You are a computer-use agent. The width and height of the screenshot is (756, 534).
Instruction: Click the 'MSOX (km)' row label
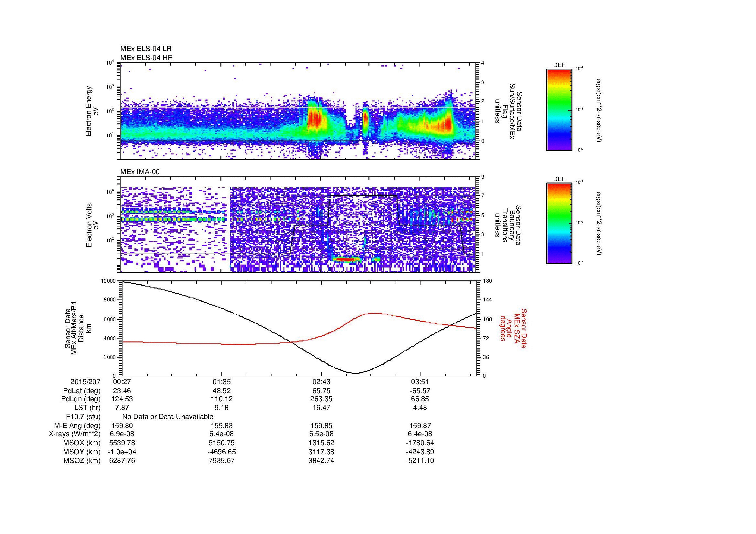pyautogui.click(x=82, y=443)
